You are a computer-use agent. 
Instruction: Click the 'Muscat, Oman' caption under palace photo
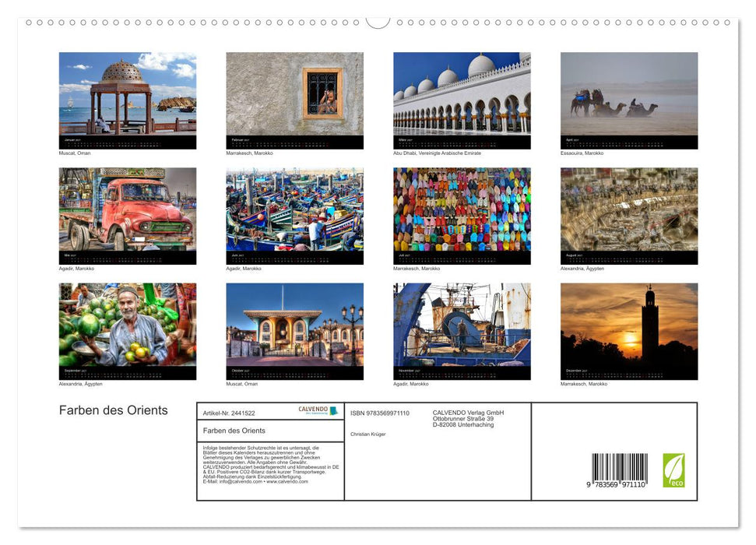(242, 385)
